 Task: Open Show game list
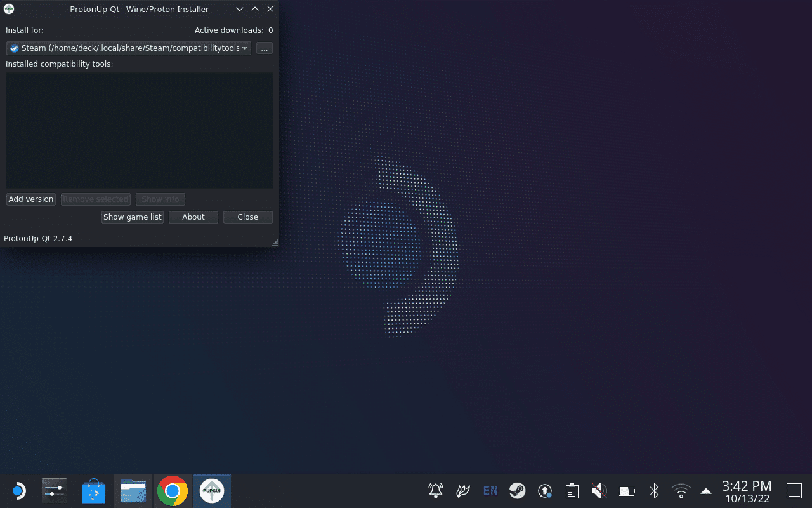point(133,217)
